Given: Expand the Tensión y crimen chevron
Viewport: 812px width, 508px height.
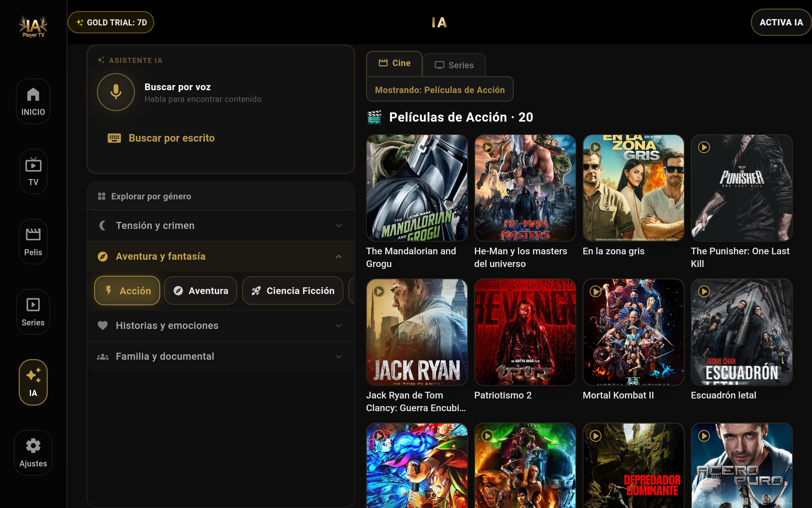Looking at the screenshot, I should point(338,226).
